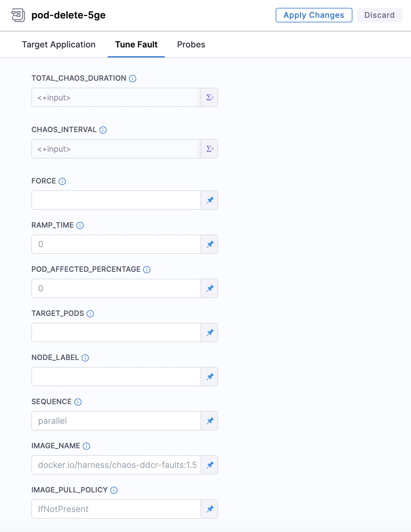Screen dimensions: 411x532
Task: Pin the IMAGE_NAME field value type
Action: click(210, 465)
